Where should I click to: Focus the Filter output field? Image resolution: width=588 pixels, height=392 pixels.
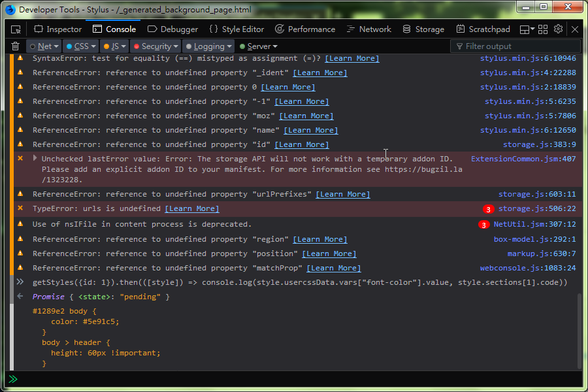pyautogui.click(x=516, y=46)
